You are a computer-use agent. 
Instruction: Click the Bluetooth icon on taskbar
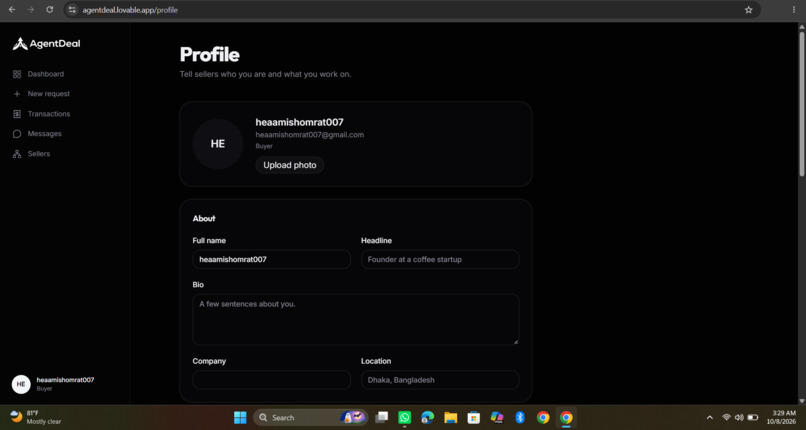click(520, 417)
